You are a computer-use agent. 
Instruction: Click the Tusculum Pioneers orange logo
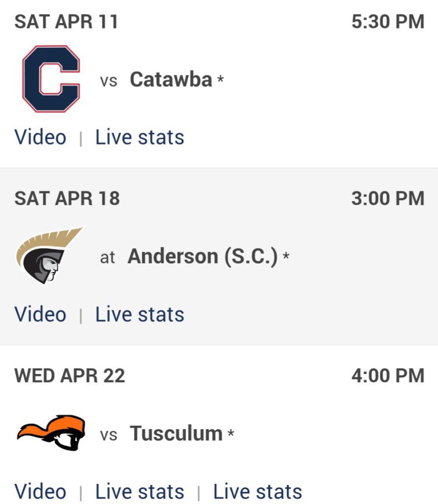[51, 433]
